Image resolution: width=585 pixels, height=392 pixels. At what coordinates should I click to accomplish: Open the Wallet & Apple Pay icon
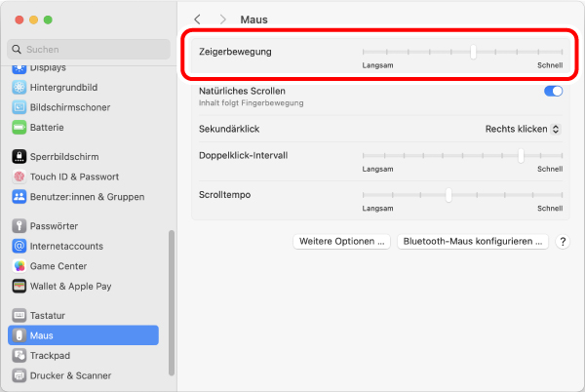click(19, 287)
